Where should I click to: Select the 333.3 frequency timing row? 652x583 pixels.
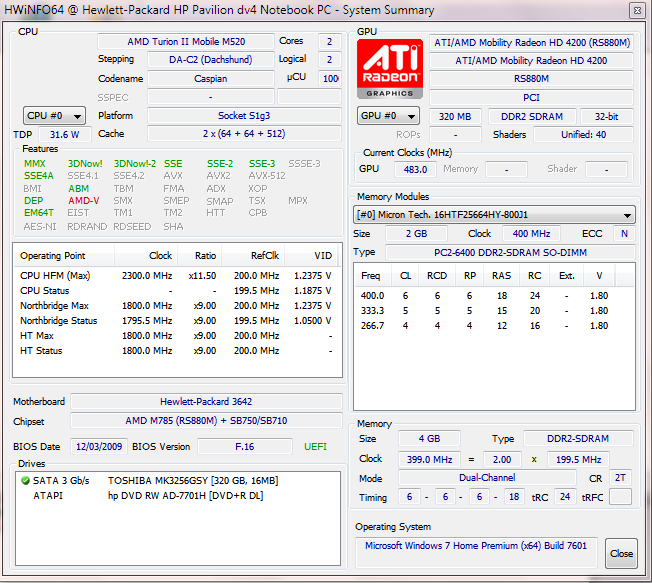coord(494,311)
